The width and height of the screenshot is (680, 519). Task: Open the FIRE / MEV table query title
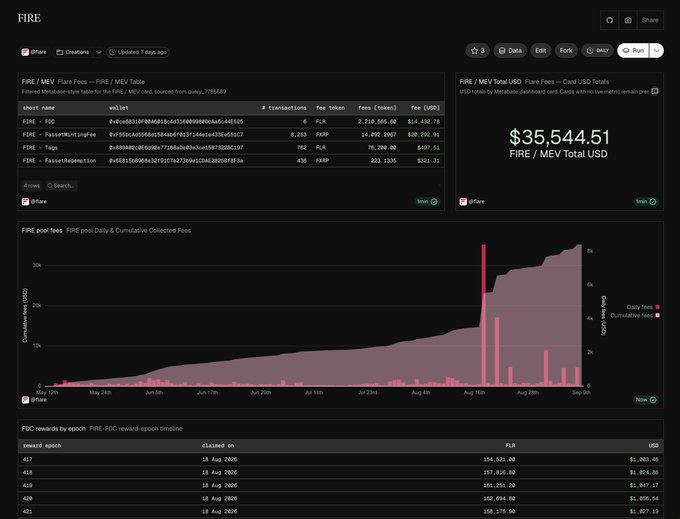pos(38,82)
